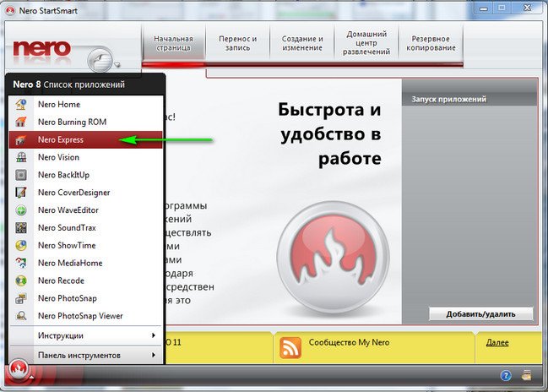548x392 pixels.
Task: Click the Nero WaveEditor icon
Action: click(21, 210)
